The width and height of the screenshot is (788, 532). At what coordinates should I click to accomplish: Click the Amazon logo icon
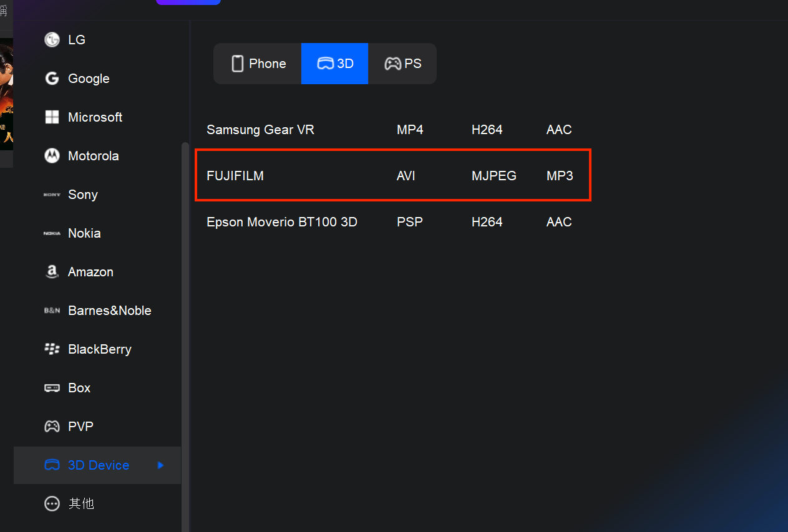click(52, 272)
